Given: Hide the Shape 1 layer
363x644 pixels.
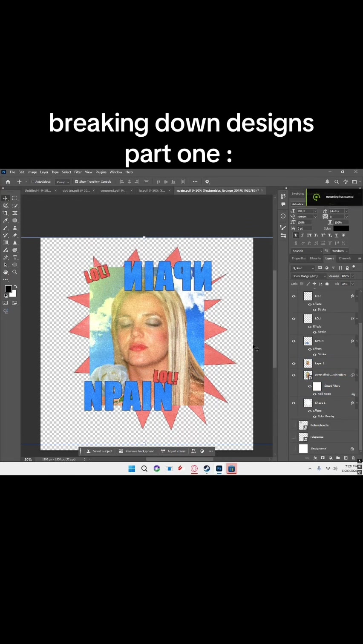Looking at the screenshot, I should coord(294,403).
